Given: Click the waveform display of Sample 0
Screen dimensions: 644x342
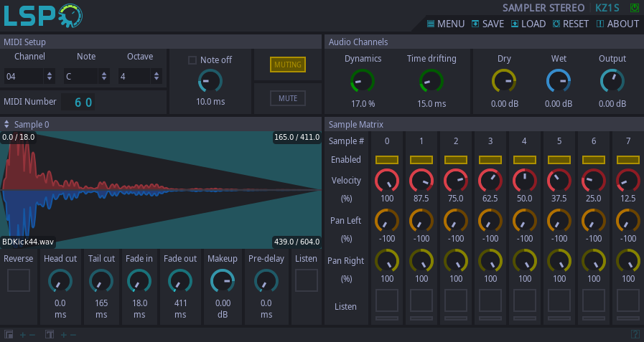Looking at the screenshot, I should coord(161,190).
